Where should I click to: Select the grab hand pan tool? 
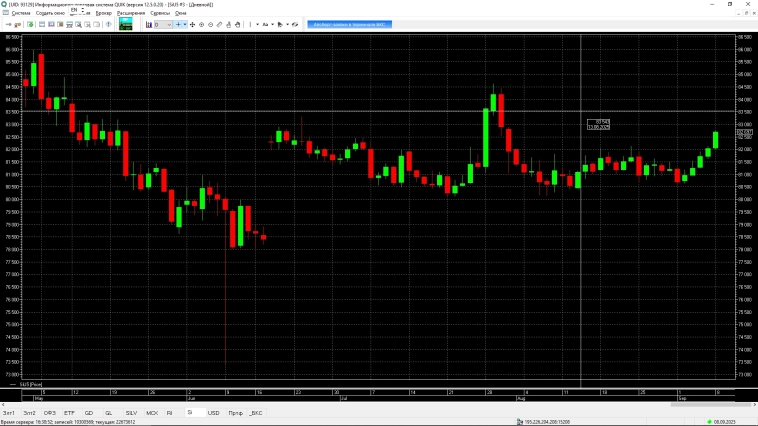(x=238, y=24)
